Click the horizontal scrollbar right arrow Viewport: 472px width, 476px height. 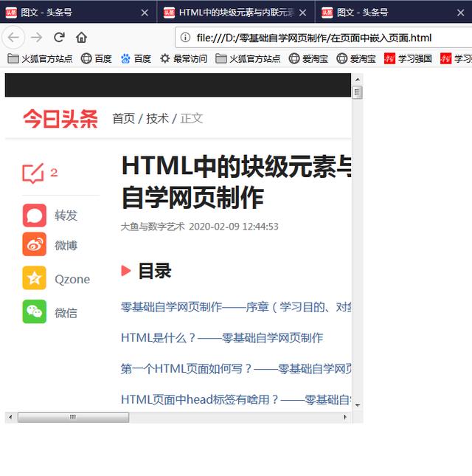click(x=345, y=417)
